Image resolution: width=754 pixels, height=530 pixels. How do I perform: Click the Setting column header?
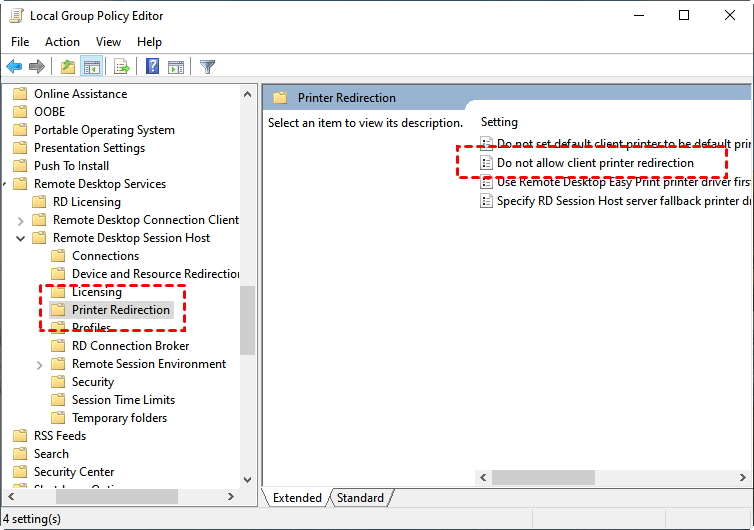point(499,122)
